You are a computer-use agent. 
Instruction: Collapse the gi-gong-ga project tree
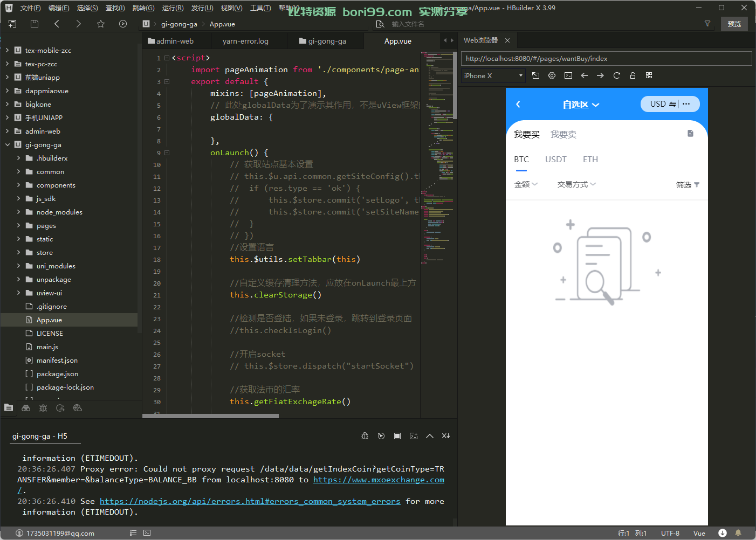pyautogui.click(x=7, y=144)
